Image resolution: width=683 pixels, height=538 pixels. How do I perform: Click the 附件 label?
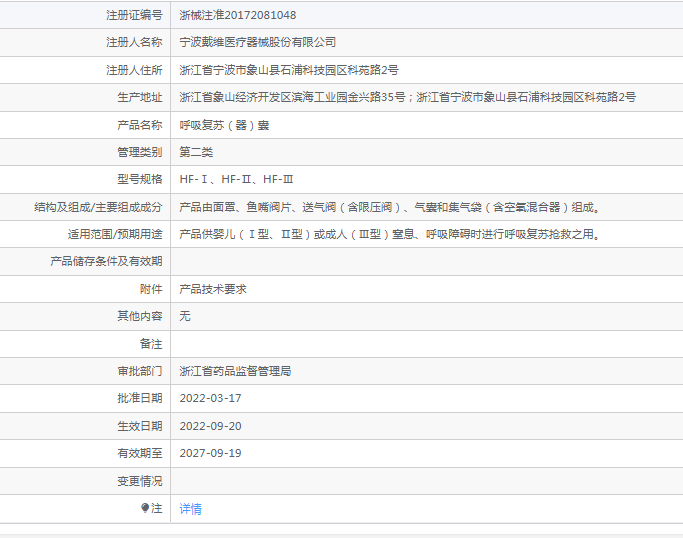click(151, 289)
